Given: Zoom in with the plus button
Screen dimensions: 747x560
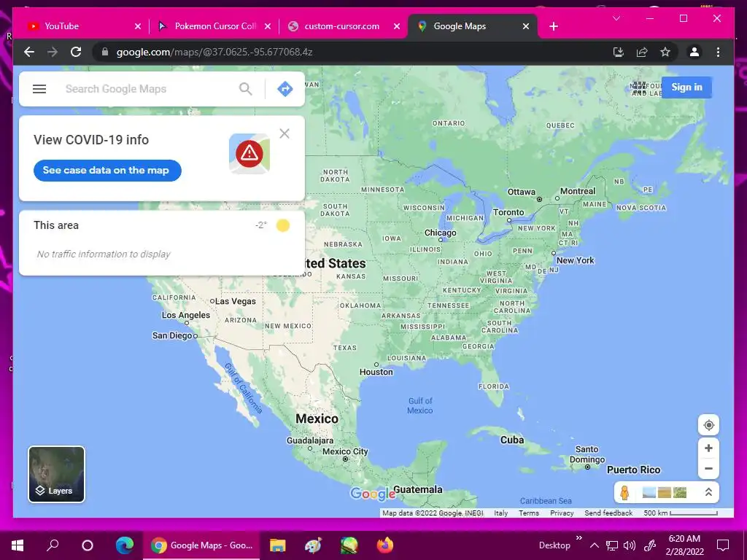Looking at the screenshot, I should [x=708, y=448].
